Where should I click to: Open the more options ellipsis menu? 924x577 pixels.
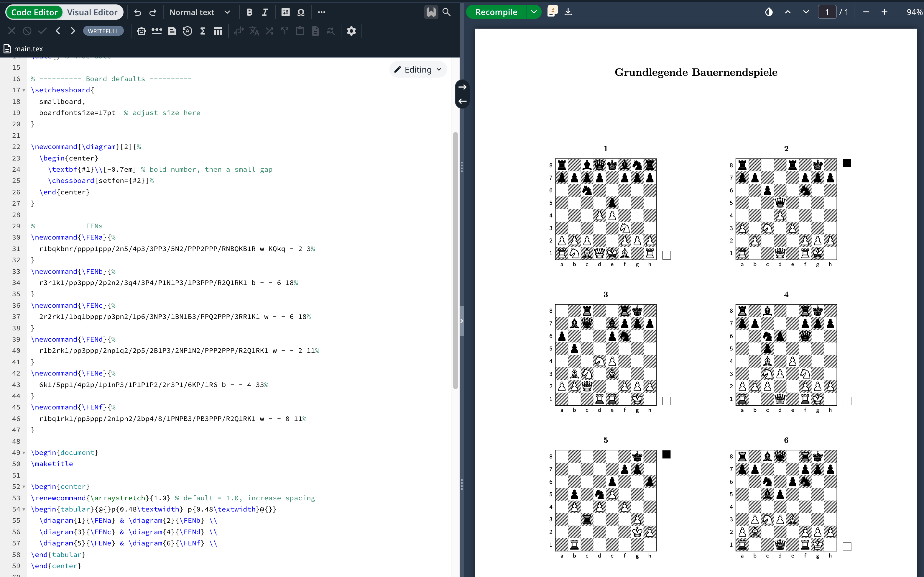(x=321, y=12)
